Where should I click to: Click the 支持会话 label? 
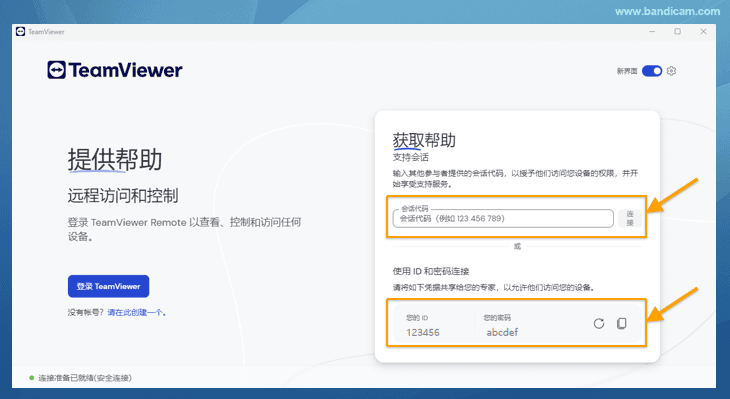[x=411, y=157]
